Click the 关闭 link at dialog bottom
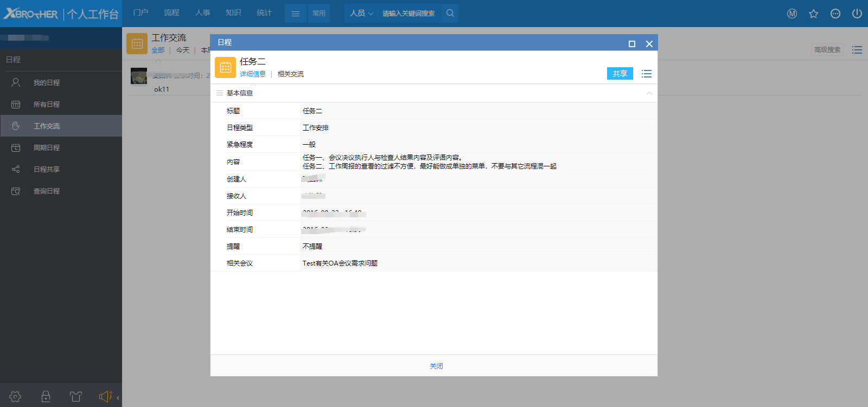The height and width of the screenshot is (407, 868). [x=436, y=366]
